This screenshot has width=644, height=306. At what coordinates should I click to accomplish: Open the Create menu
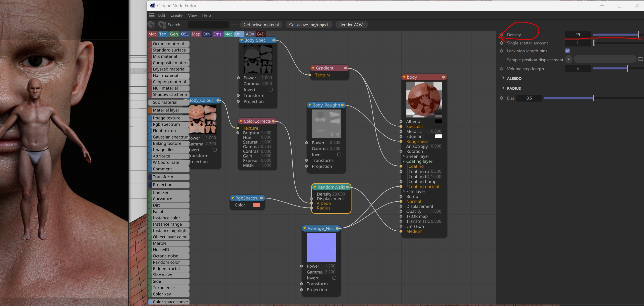(x=176, y=15)
